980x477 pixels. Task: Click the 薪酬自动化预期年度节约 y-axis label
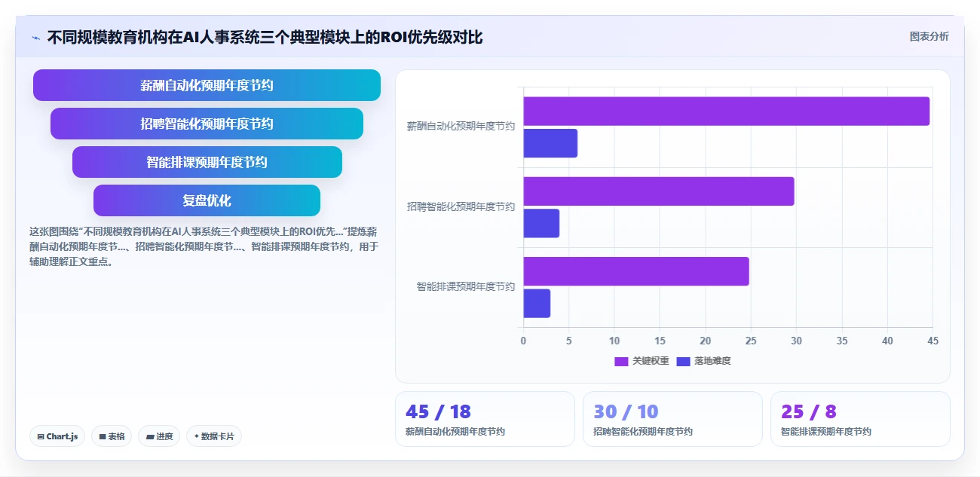(x=461, y=127)
